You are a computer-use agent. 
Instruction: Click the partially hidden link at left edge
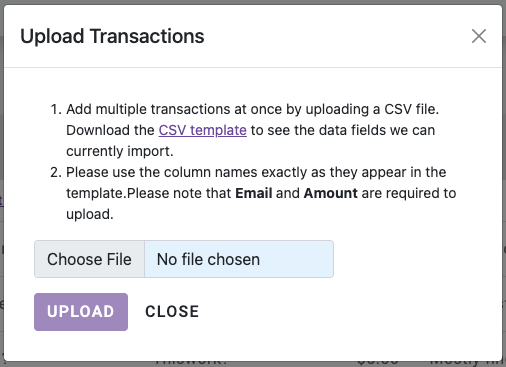(x=1, y=200)
